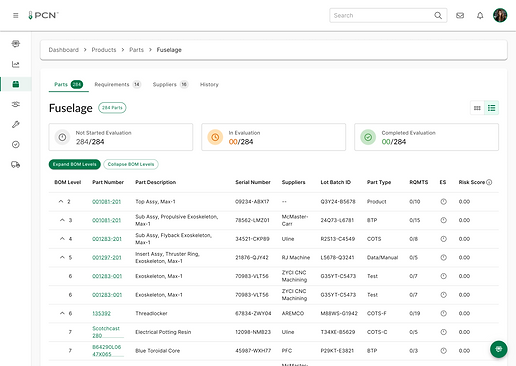Switch to the History tab
The height and width of the screenshot is (366, 516).
coord(209,85)
